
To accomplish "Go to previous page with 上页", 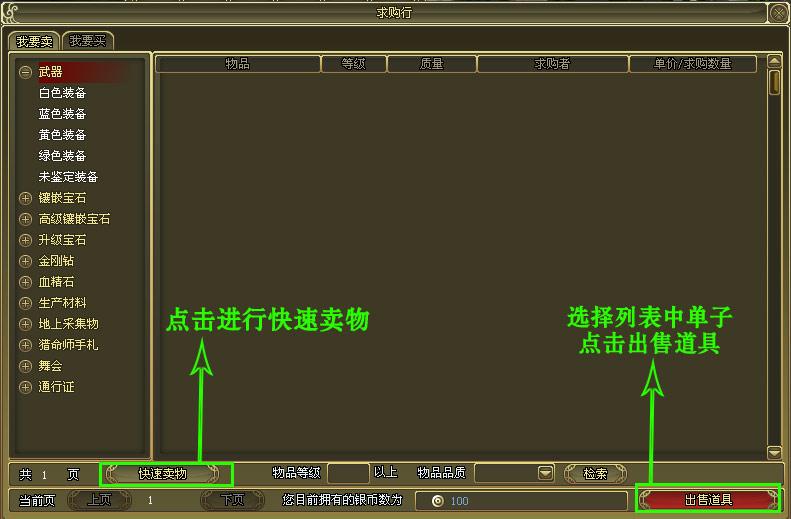I will tap(99, 500).
